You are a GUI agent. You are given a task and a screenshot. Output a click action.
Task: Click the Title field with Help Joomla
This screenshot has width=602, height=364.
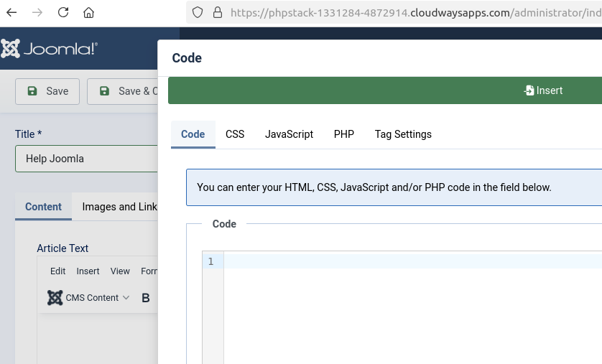86,159
